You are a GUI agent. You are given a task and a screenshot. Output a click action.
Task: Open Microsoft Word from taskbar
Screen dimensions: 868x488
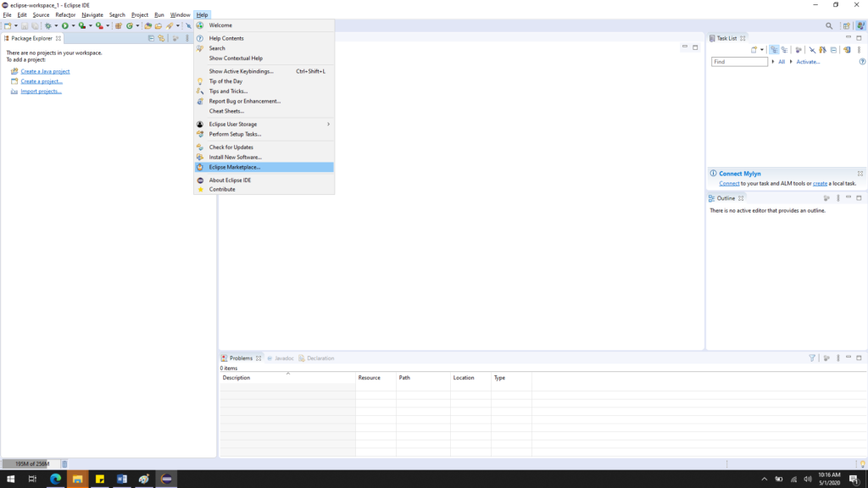click(122, 479)
